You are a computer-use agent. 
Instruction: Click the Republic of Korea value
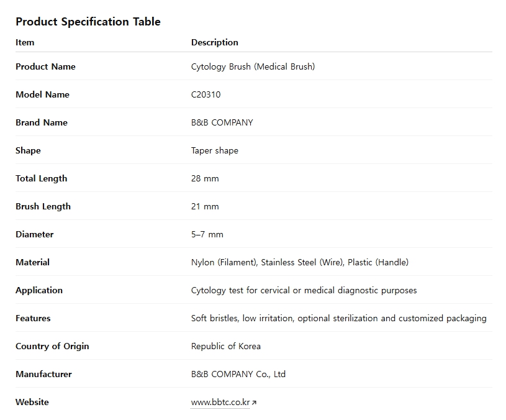(x=226, y=346)
